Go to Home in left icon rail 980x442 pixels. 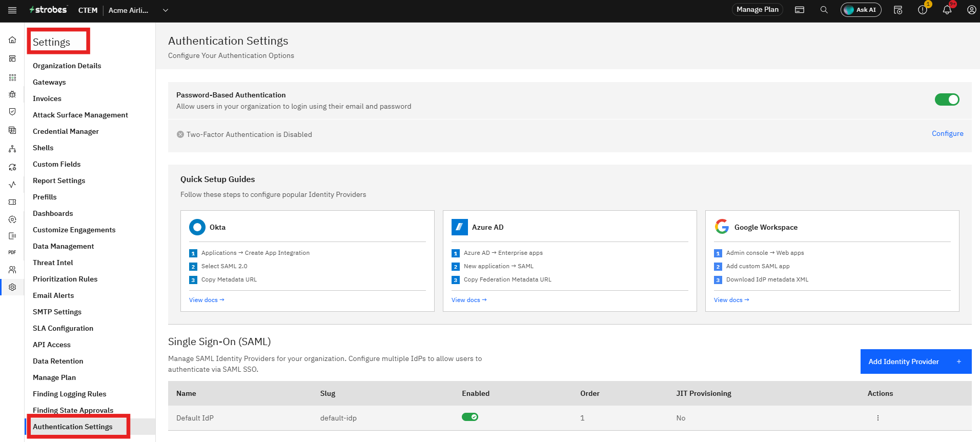point(12,40)
